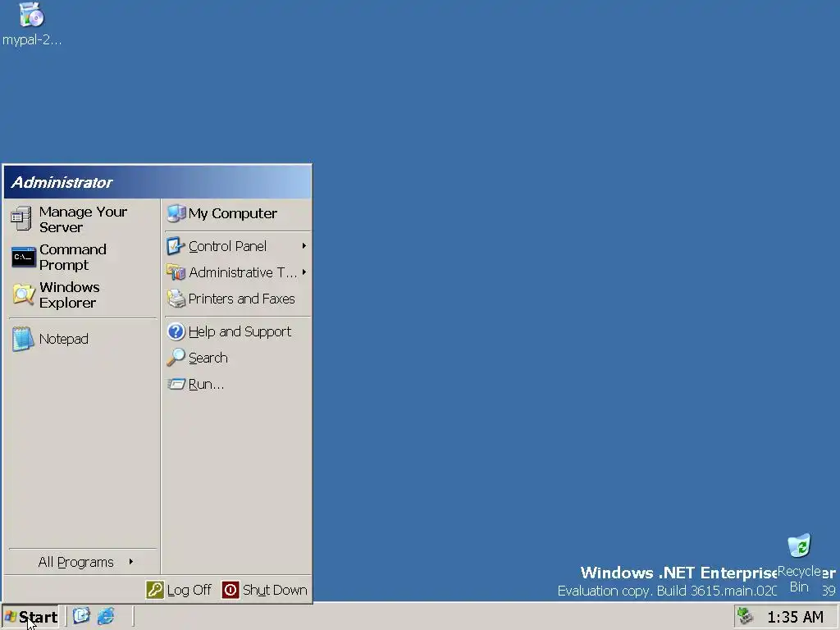Image resolution: width=840 pixels, height=630 pixels.
Task: Click the Log Off key icon
Action: pyautogui.click(x=155, y=590)
